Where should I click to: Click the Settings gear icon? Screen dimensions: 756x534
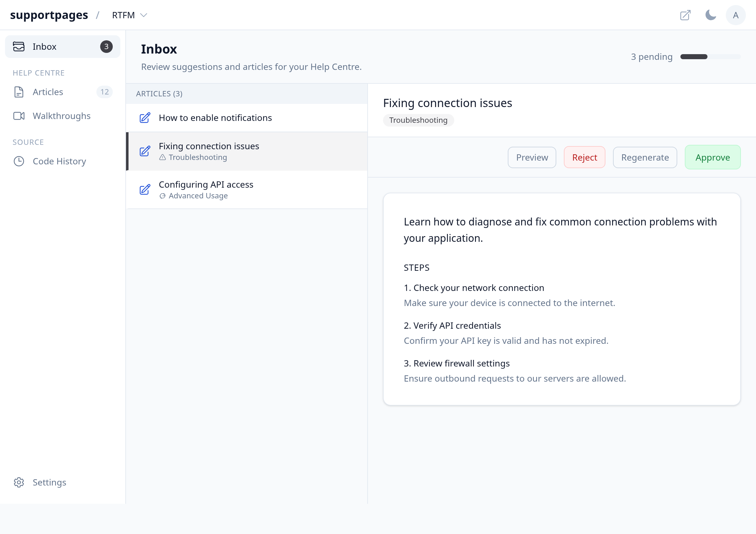pos(19,482)
